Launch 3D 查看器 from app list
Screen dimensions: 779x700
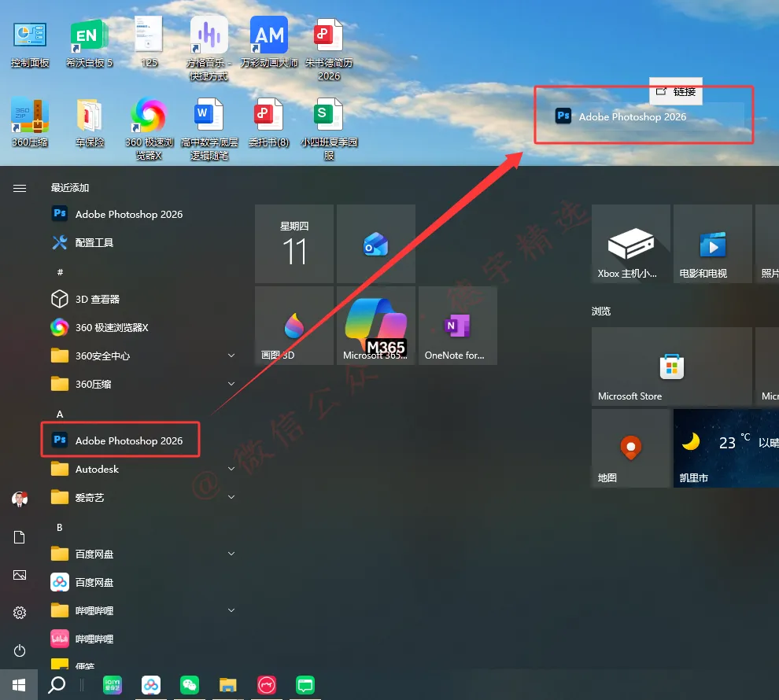(142, 299)
